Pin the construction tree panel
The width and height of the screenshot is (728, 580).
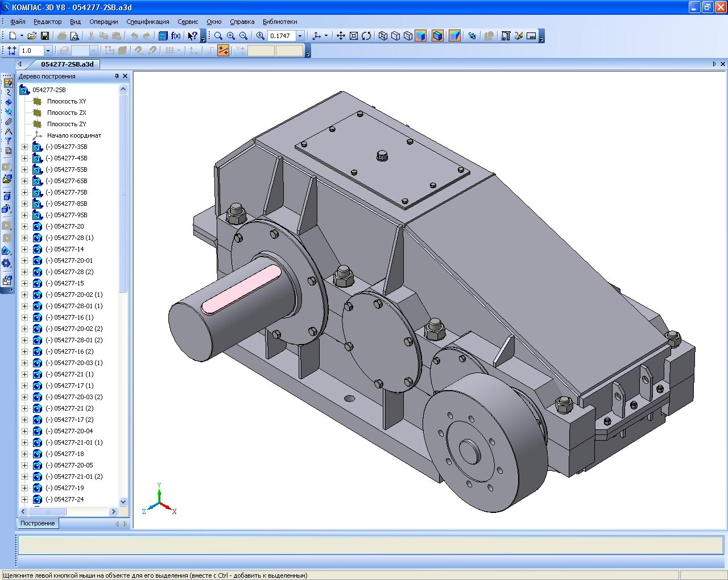pyautogui.click(x=117, y=76)
